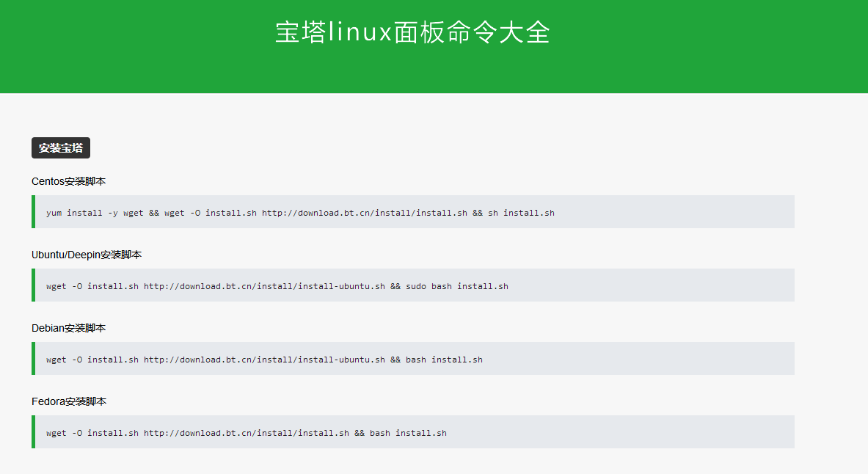Viewport: 868px width, 474px height.
Task: Click the 宝塔linux面板命令大全 page title
Action: point(412,32)
